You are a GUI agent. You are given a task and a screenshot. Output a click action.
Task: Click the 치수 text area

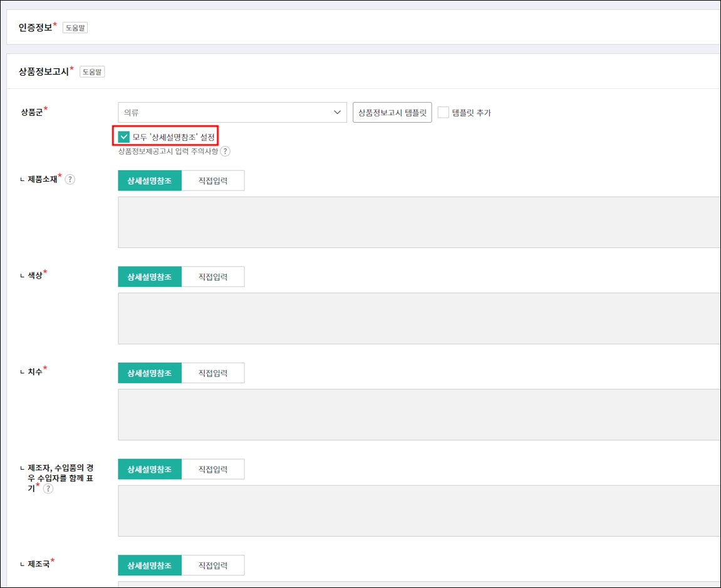[x=419, y=414]
